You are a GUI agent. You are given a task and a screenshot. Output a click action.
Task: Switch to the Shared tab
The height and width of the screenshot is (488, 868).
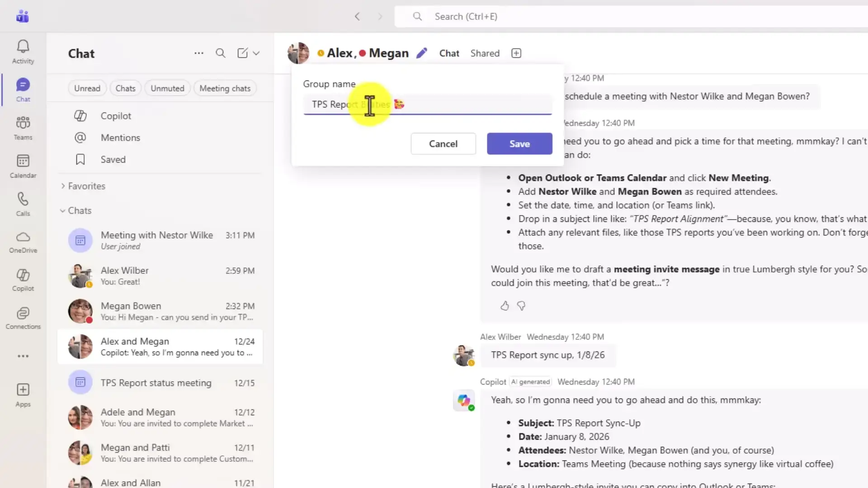pyautogui.click(x=485, y=53)
